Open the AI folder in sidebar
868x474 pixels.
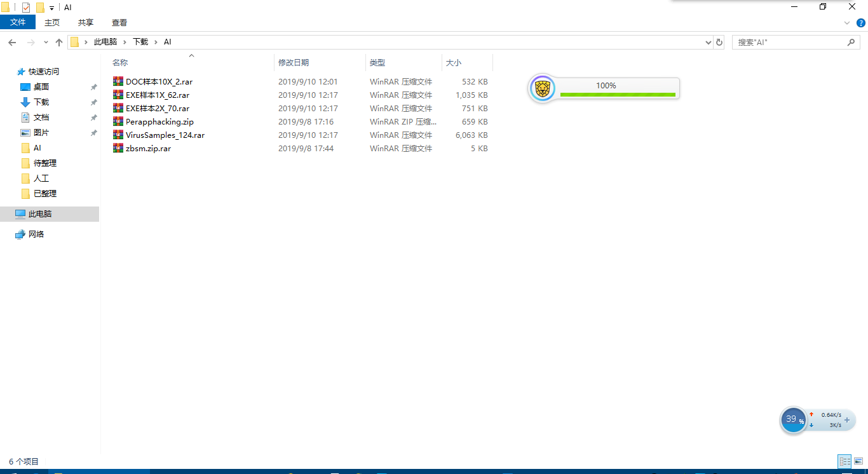pyautogui.click(x=37, y=148)
